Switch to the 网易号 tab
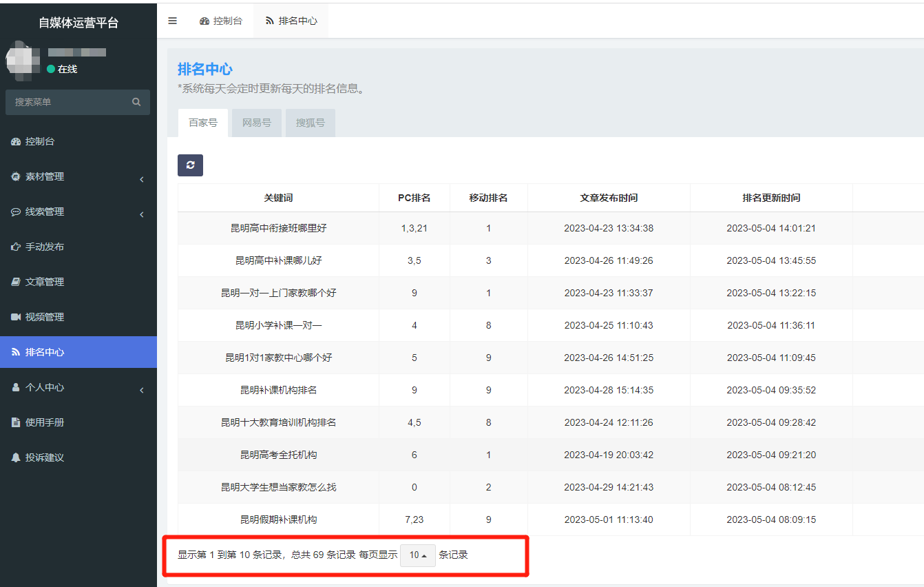The image size is (924, 587). coord(256,123)
